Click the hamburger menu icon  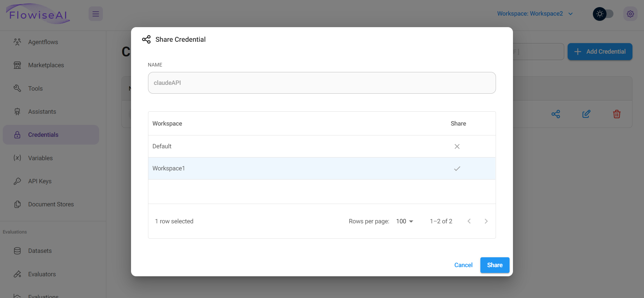click(96, 14)
